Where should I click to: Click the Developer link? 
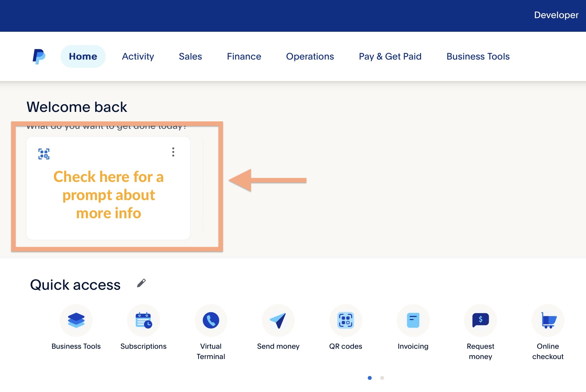tap(556, 15)
